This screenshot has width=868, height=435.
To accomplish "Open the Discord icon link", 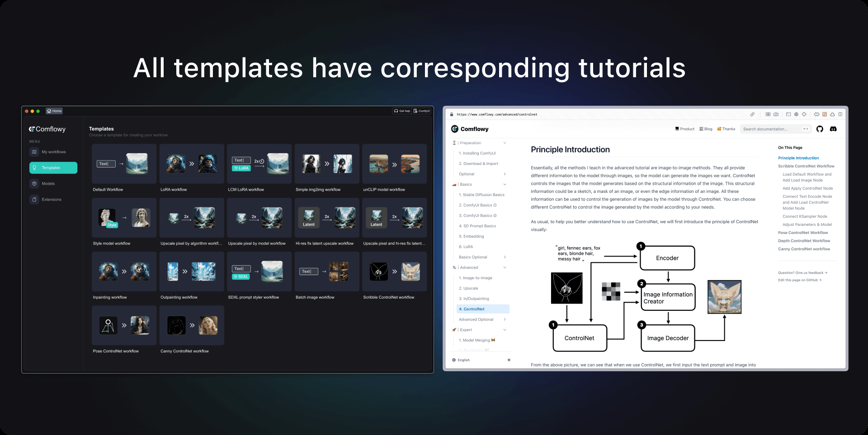I will pos(833,129).
